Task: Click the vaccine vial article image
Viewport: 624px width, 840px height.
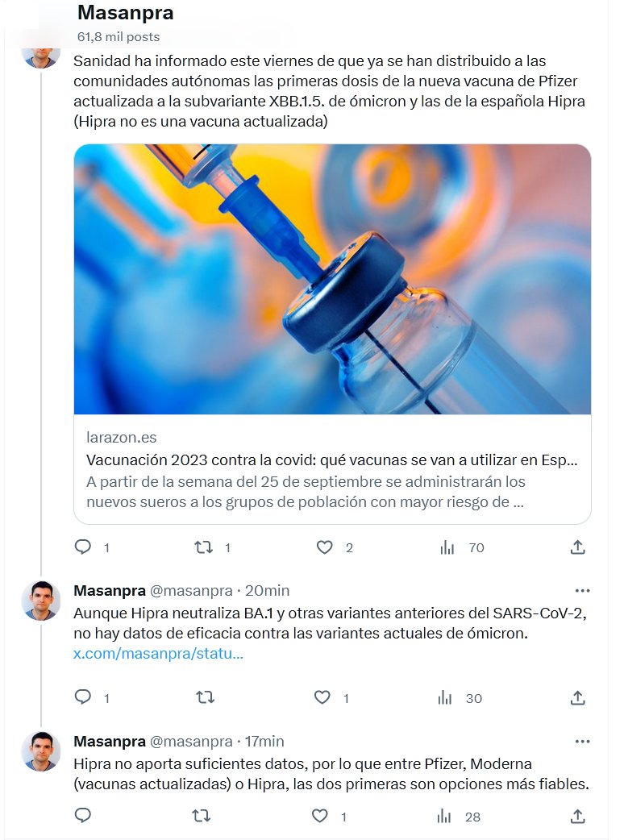Action: click(x=332, y=279)
